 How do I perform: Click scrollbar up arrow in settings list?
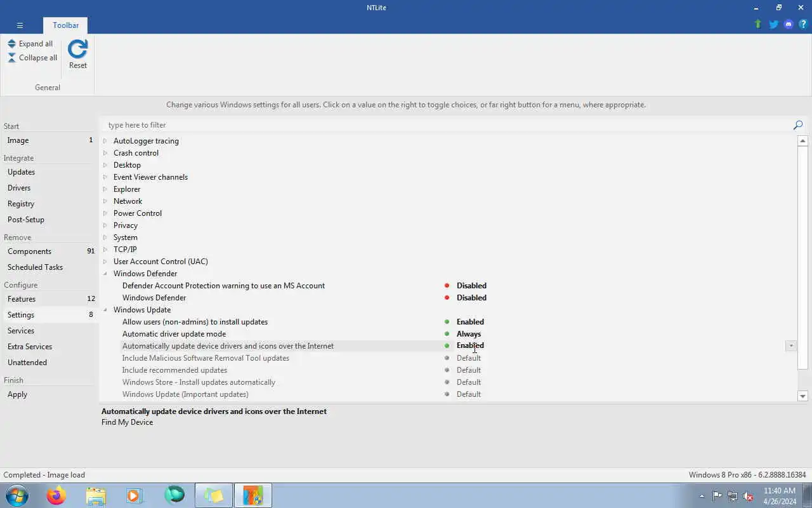coord(802,141)
